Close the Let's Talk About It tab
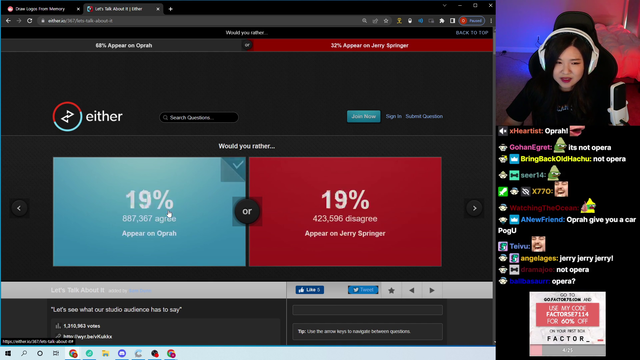 [x=158, y=9]
